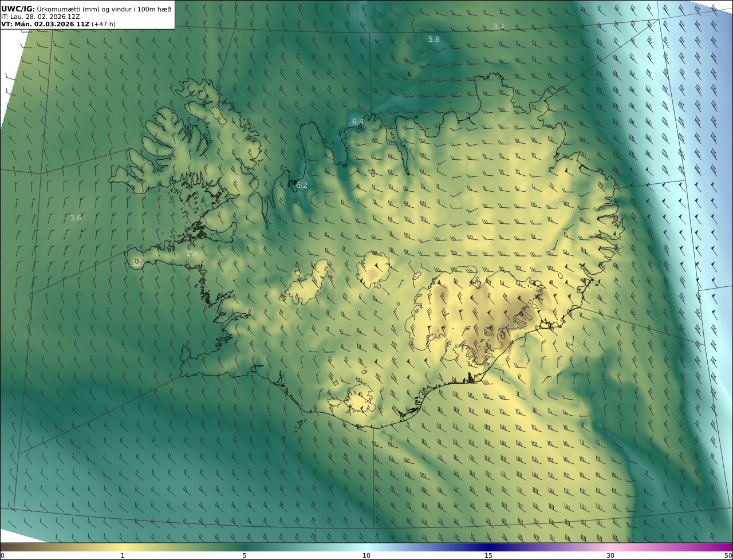
Task: Click the colorbar tick label 15
Action: tap(488, 555)
